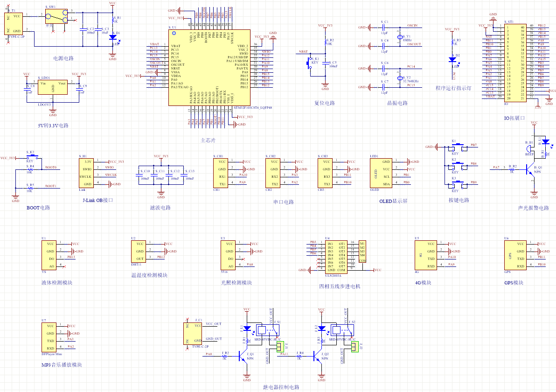
Task: Click the S_SW1 power switch component
Action: pos(56,16)
